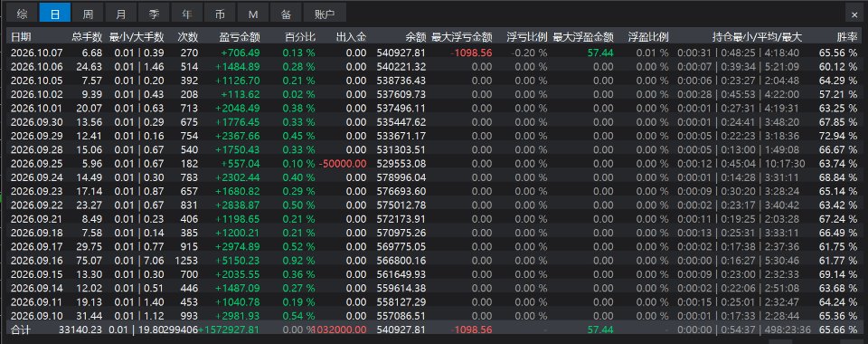The image size is (868, 344).
Task: Select the 2026.10.05 date cell
Action: (x=36, y=81)
